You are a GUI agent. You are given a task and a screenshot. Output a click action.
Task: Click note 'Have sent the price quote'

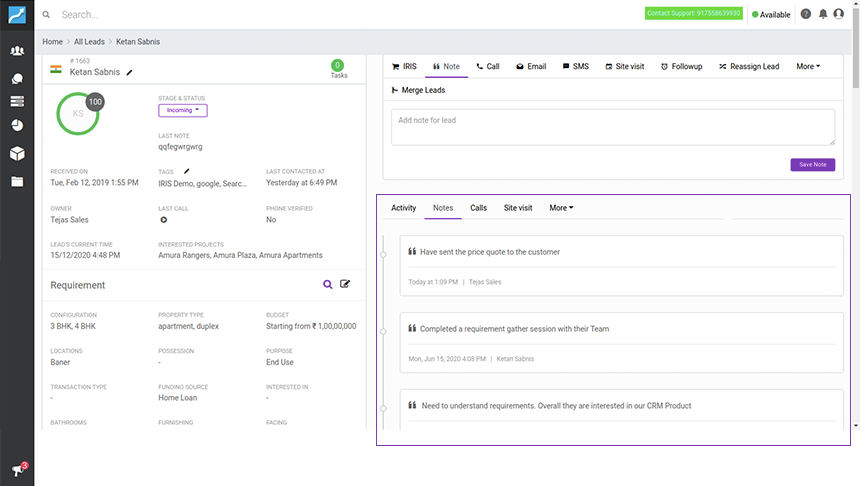click(x=490, y=252)
